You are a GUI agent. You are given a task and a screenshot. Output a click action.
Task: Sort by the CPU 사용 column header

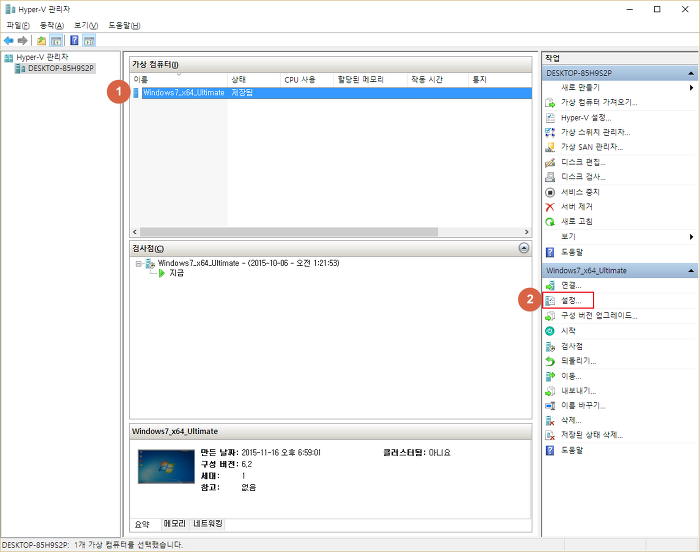coord(307,79)
